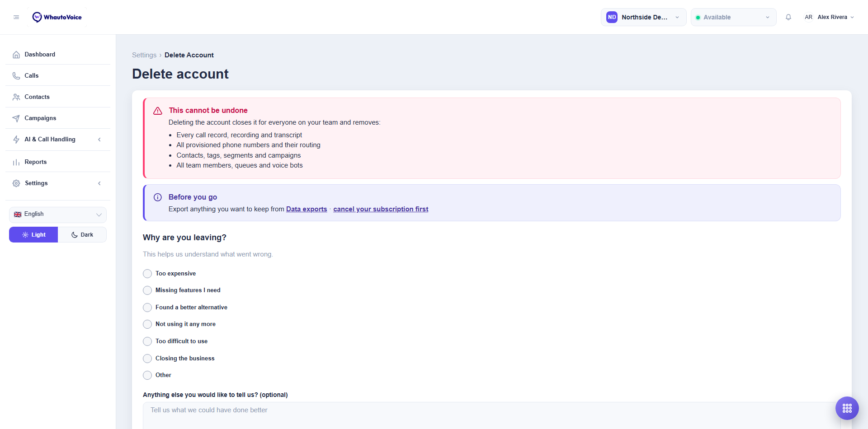Click the Dashboard home icon
This screenshot has width=868, height=429.
pyautogui.click(x=16, y=55)
